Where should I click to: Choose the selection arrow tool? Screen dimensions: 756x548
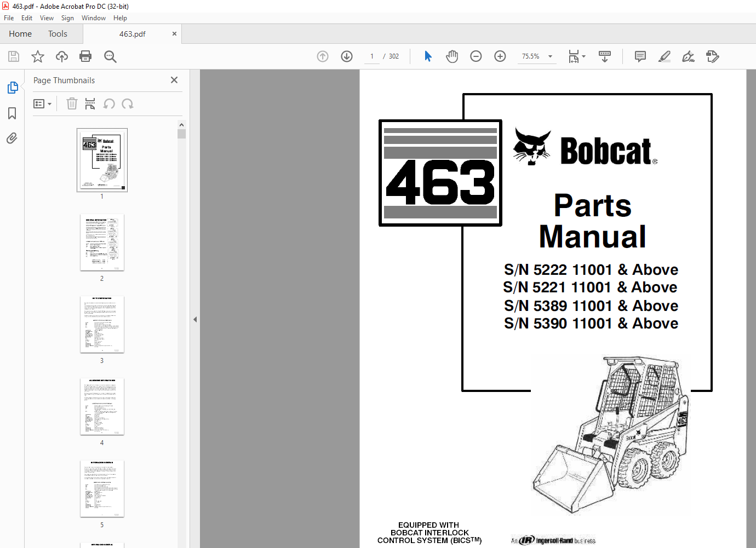428,56
